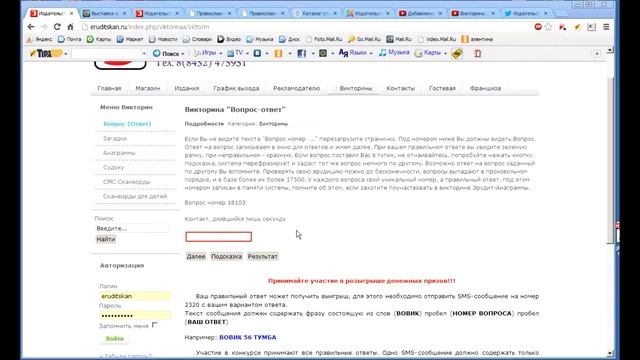Click the gold ticket icon in TipTop toolbar
Screen dimensions: 640x360
457,53
